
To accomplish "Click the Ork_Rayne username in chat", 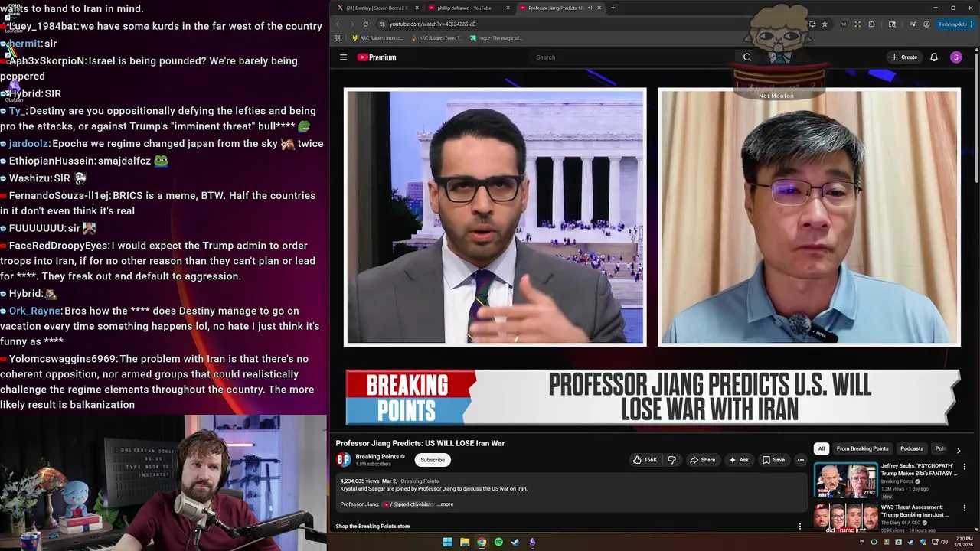I will [34, 311].
